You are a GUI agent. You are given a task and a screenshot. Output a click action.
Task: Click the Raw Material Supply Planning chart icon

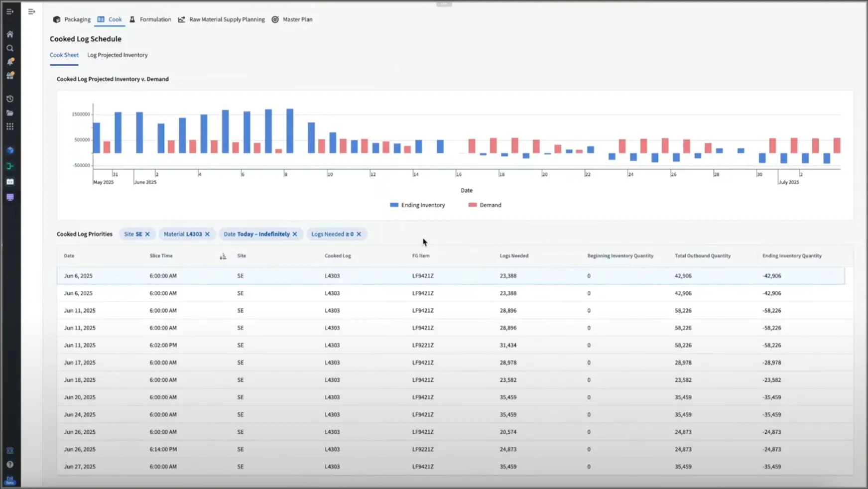click(x=181, y=19)
